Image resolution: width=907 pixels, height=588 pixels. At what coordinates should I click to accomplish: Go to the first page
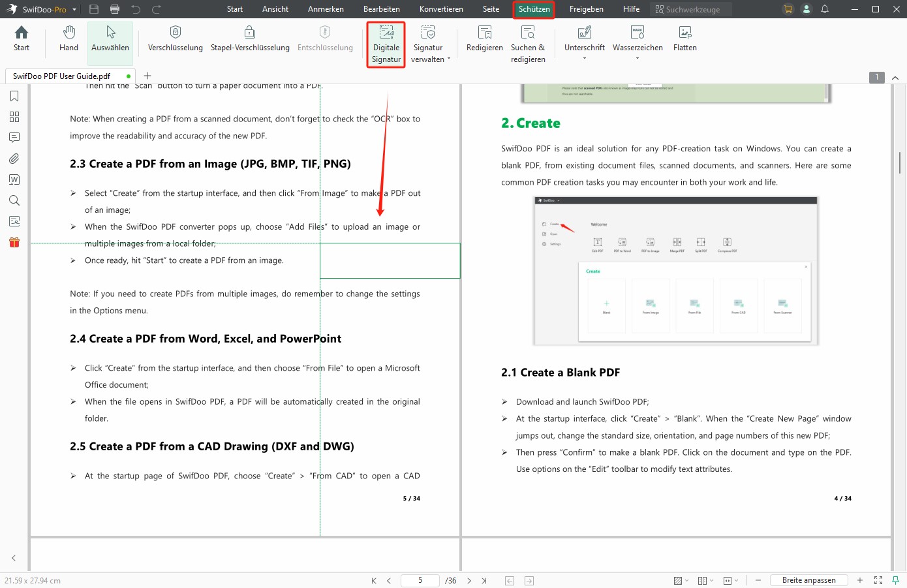click(x=374, y=580)
